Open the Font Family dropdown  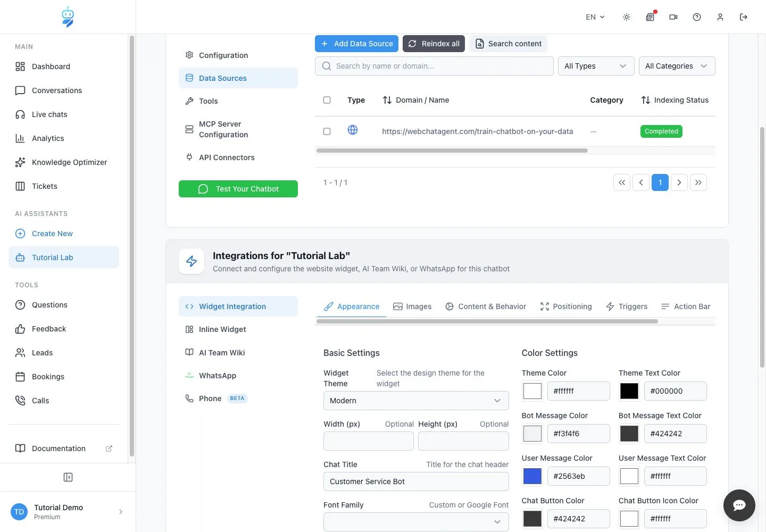(x=416, y=522)
